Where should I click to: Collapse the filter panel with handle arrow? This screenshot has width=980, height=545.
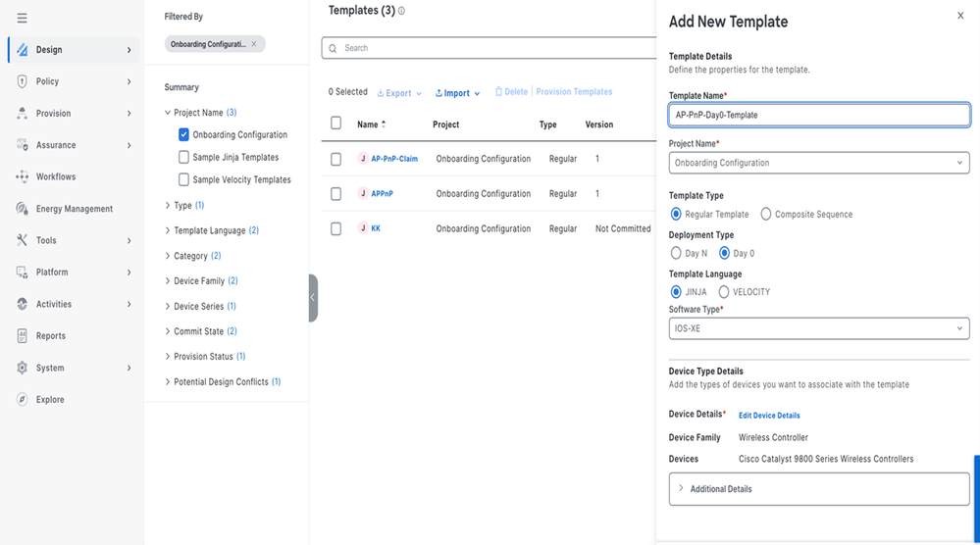coord(313,298)
